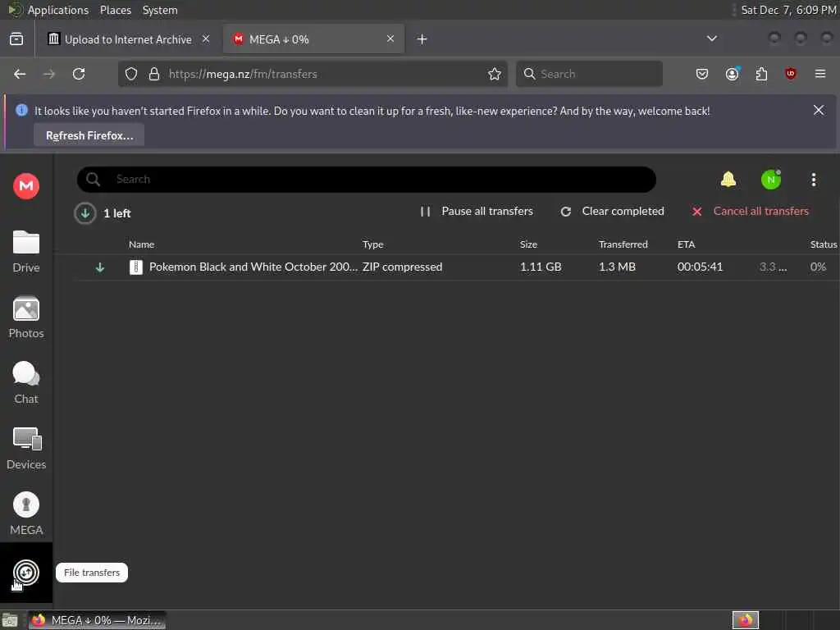Image resolution: width=840 pixels, height=630 pixels.
Task: Click the 00:05:41 ETA value
Action: 700,267
